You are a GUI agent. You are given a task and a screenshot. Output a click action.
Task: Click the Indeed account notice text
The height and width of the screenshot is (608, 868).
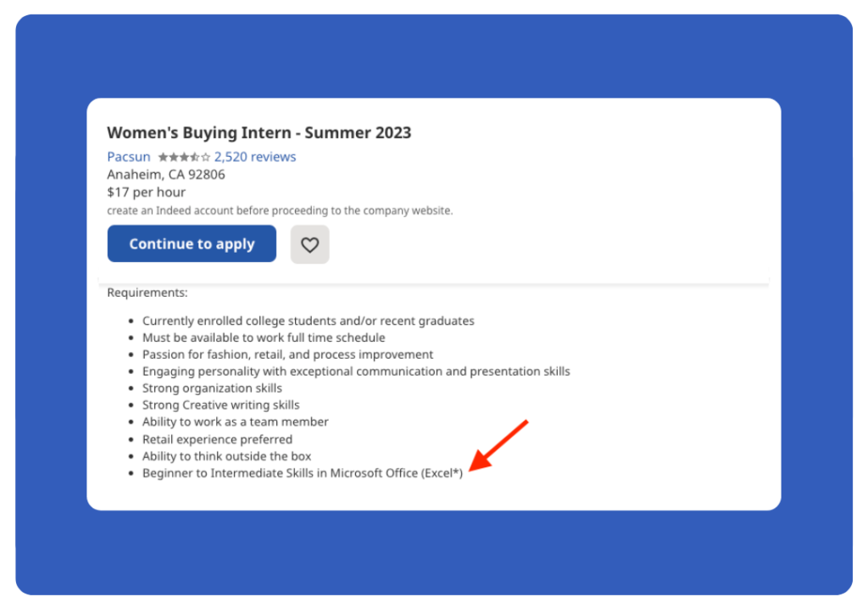click(x=280, y=210)
